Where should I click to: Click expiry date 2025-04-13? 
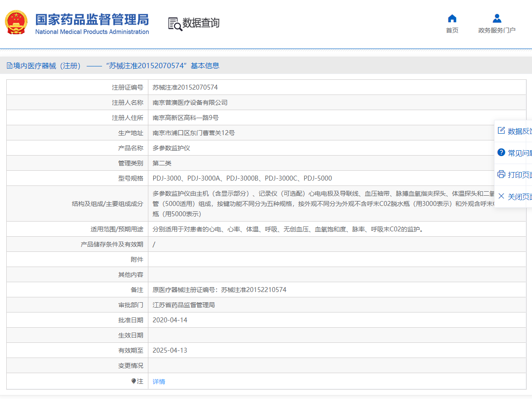170,350
